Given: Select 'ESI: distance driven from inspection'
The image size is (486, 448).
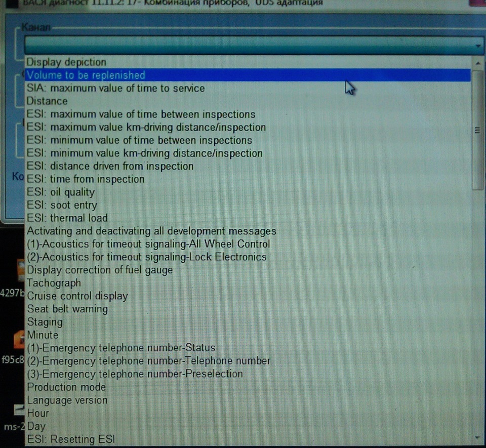Looking at the screenshot, I should (248, 166).
